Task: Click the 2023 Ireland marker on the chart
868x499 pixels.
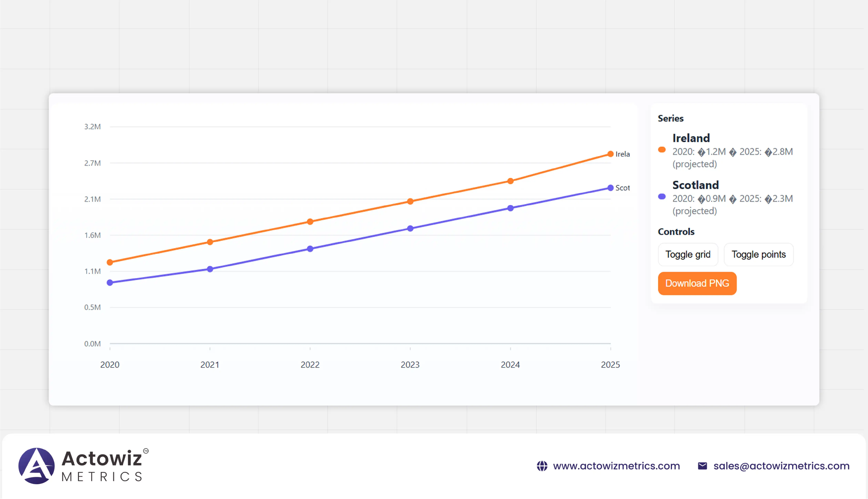Action: coord(410,201)
